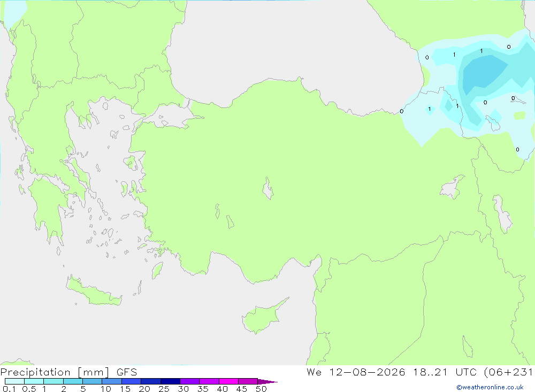
Task: Select the 0.5 legend scale label
Action: 29,389
